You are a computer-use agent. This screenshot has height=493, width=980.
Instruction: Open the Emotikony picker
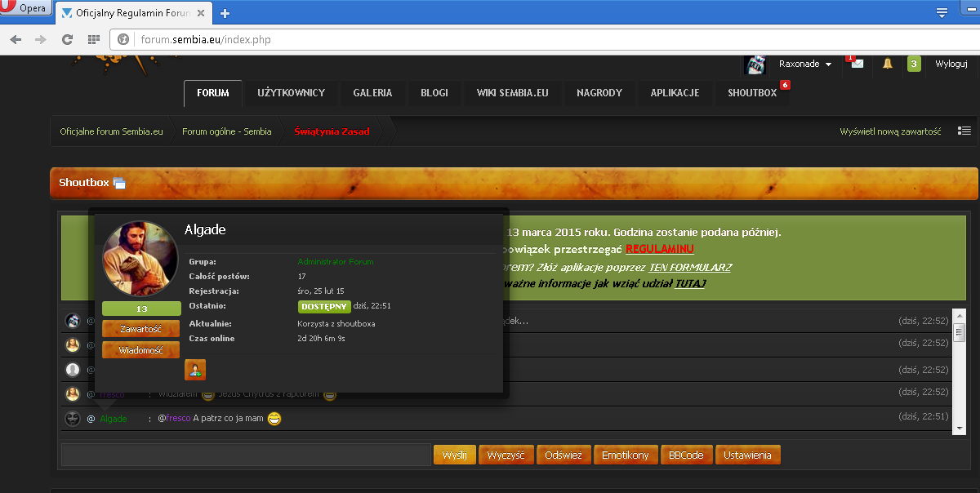(x=625, y=455)
